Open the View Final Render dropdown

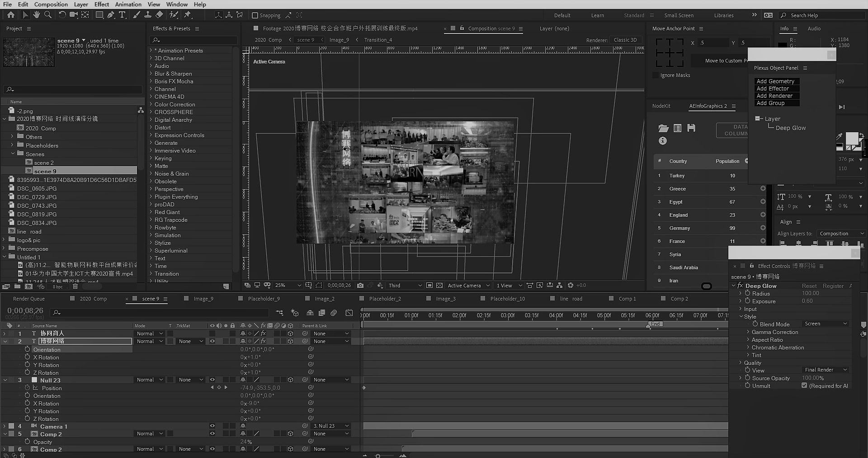coord(826,370)
